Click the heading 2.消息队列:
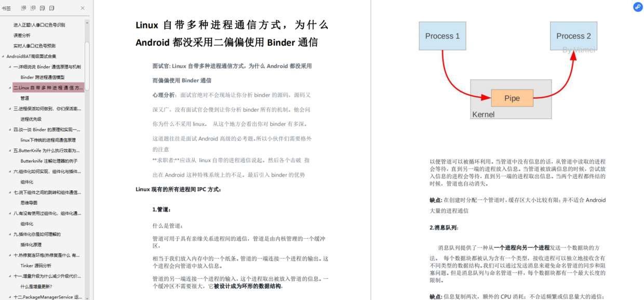The height and width of the screenshot is (300, 644). 444,228
